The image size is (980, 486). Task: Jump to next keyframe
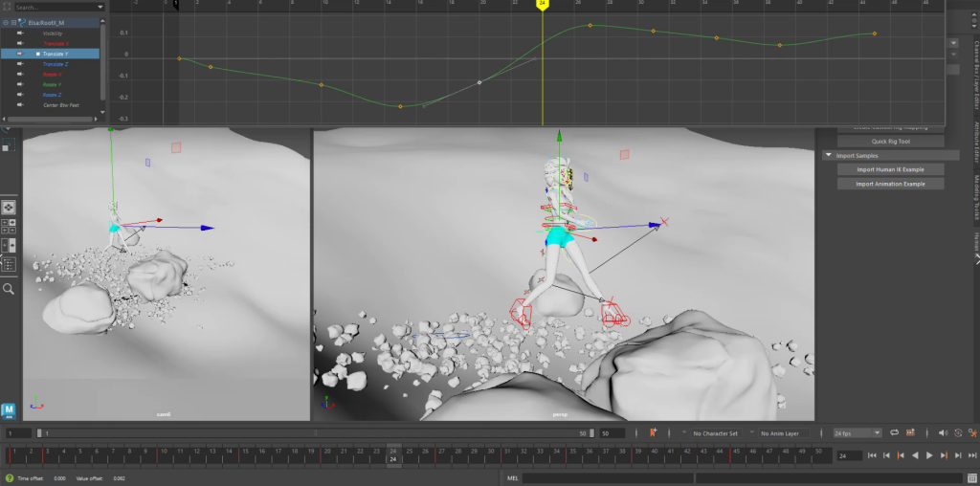point(944,455)
